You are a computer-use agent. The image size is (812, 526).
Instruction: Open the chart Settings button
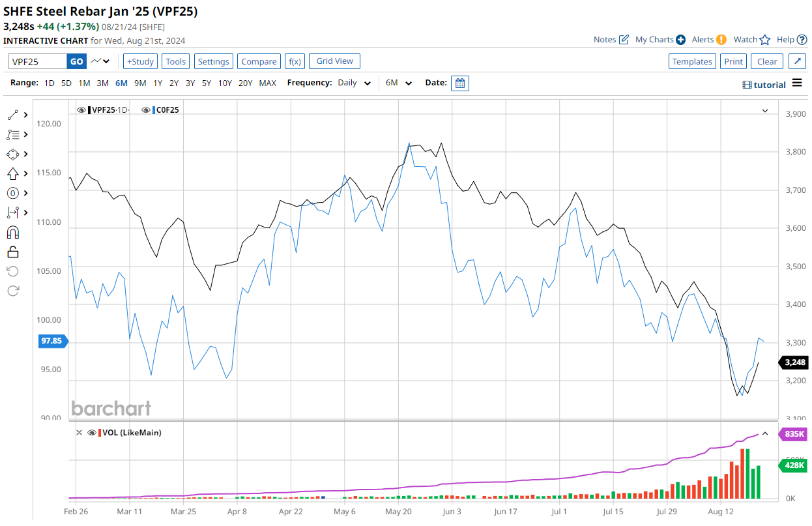pos(213,61)
